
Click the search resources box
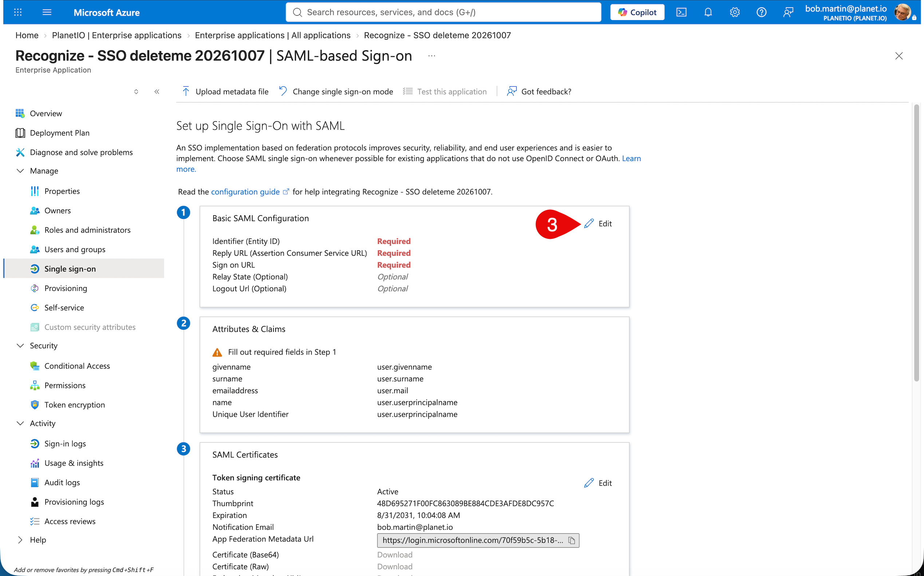pyautogui.click(x=443, y=12)
